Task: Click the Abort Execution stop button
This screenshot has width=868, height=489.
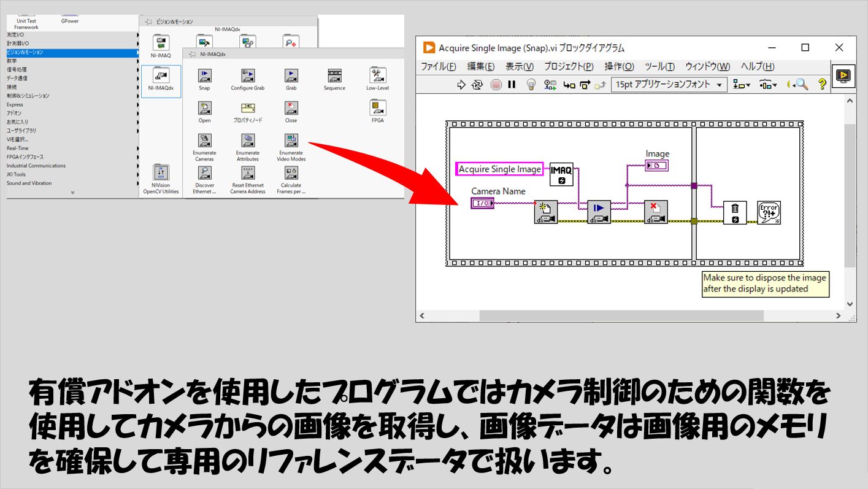Action: click(x=496, y=85)
